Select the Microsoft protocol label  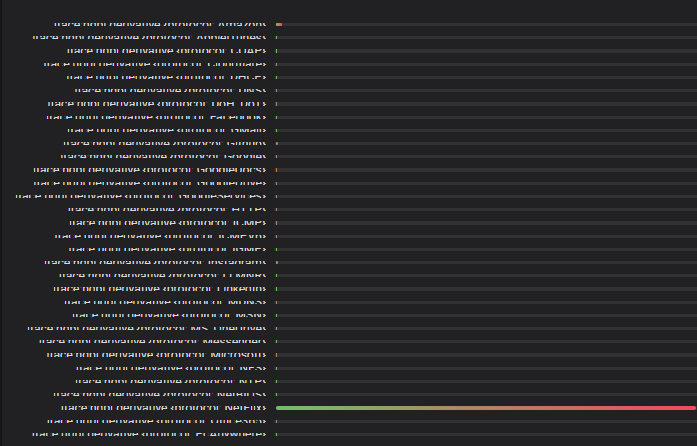tap(156, 355)
